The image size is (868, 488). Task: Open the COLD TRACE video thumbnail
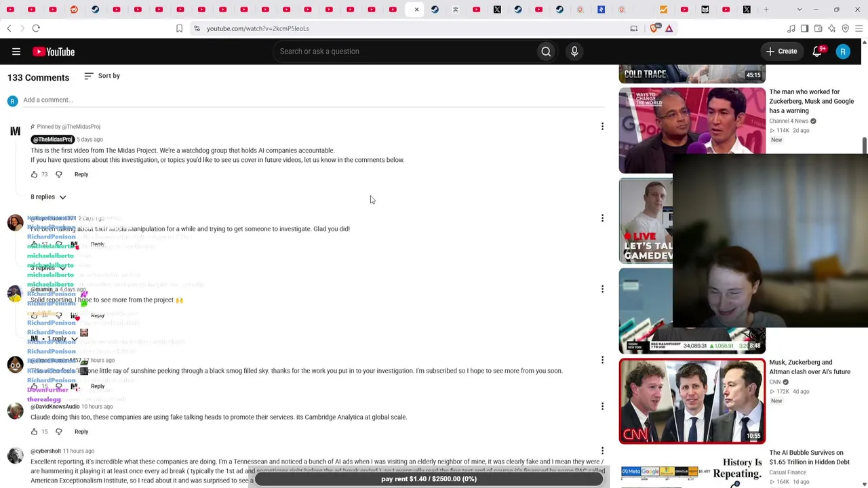[x=692, y=73]
